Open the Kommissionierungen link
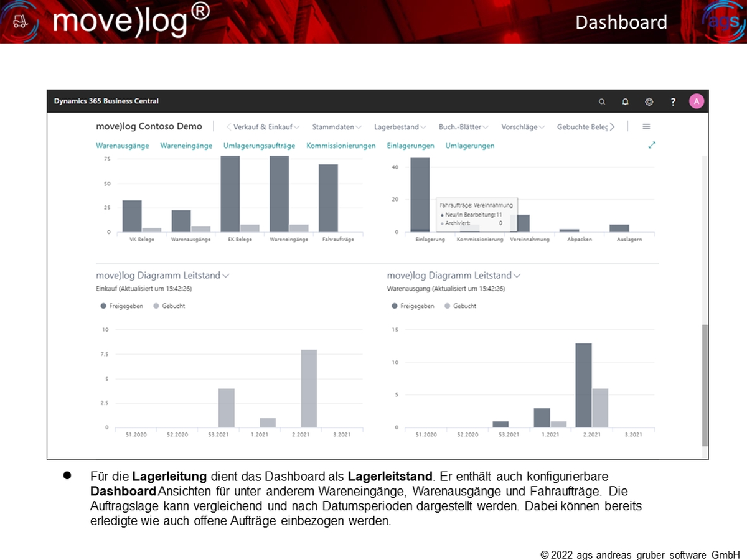 (341, 146)
